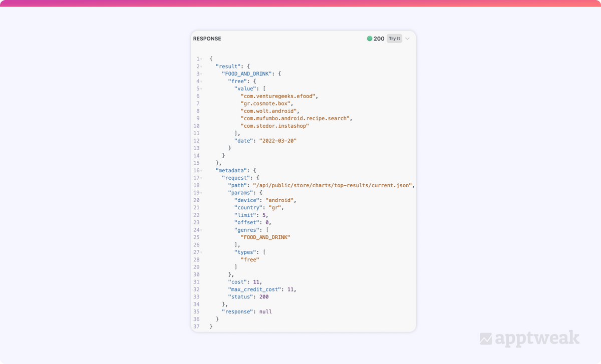
Task: Click the green 200 status indicator
Action: coord(376,39)
